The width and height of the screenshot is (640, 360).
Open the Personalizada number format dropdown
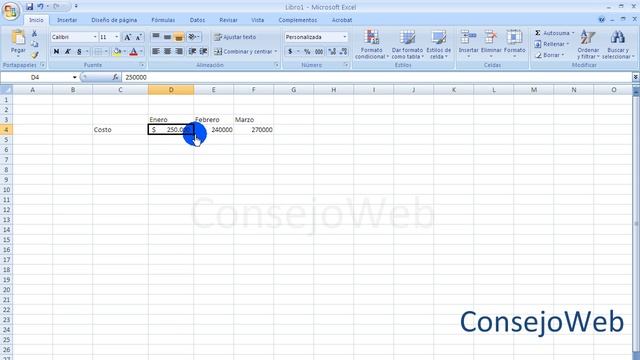344,37
